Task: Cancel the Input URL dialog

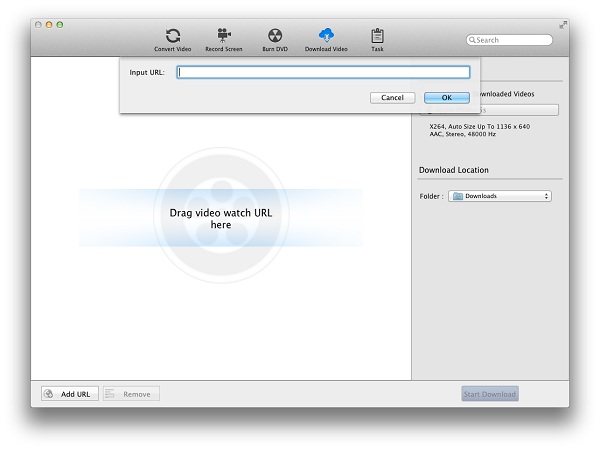Action: coord(393,98)
